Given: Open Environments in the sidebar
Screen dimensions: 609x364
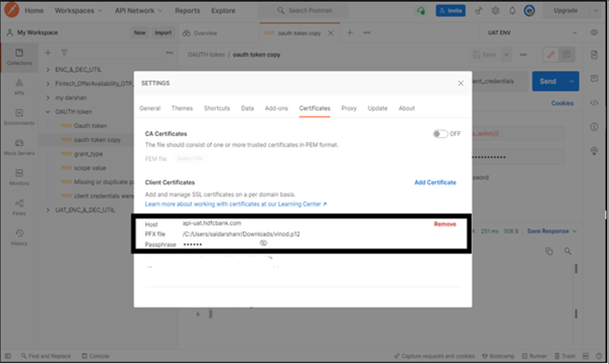Looking at the screenshot, I should click(x=19, y=116).
